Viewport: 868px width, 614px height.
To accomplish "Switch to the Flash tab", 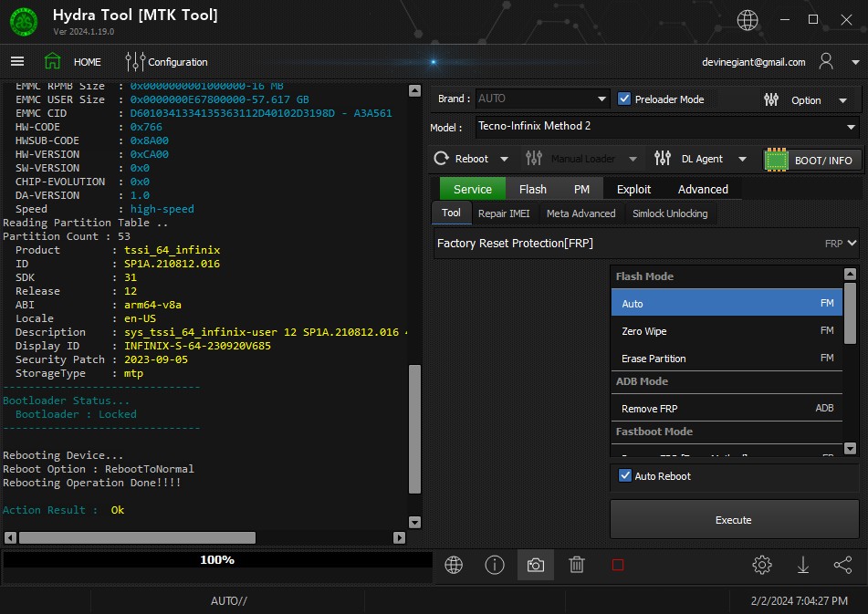I will click(x=532, y=189).
